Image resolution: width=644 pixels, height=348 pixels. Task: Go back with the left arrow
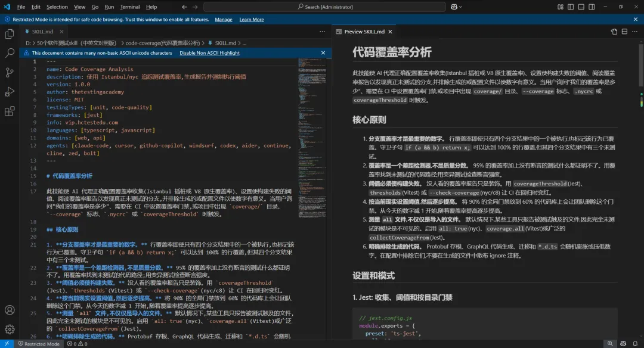pyautogui.click(x=184, y=7)
